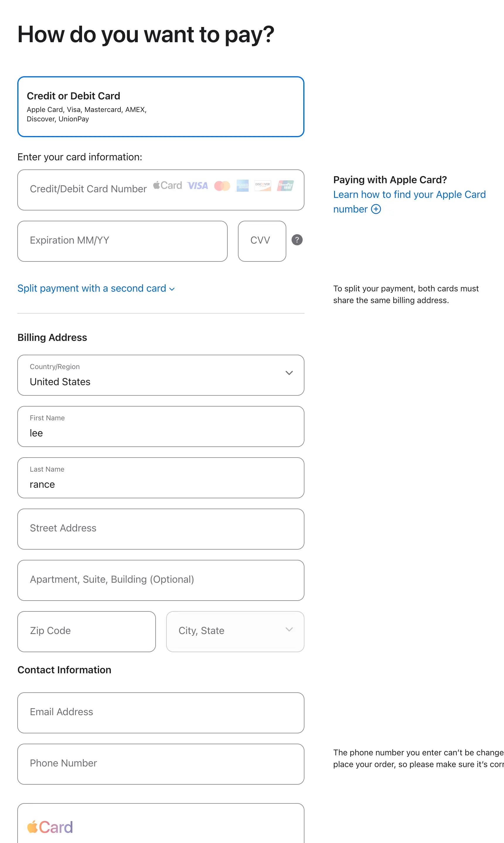Open the Country/Region dropdown
Viewport: 504px width, 843px height.
coord(161,375)
